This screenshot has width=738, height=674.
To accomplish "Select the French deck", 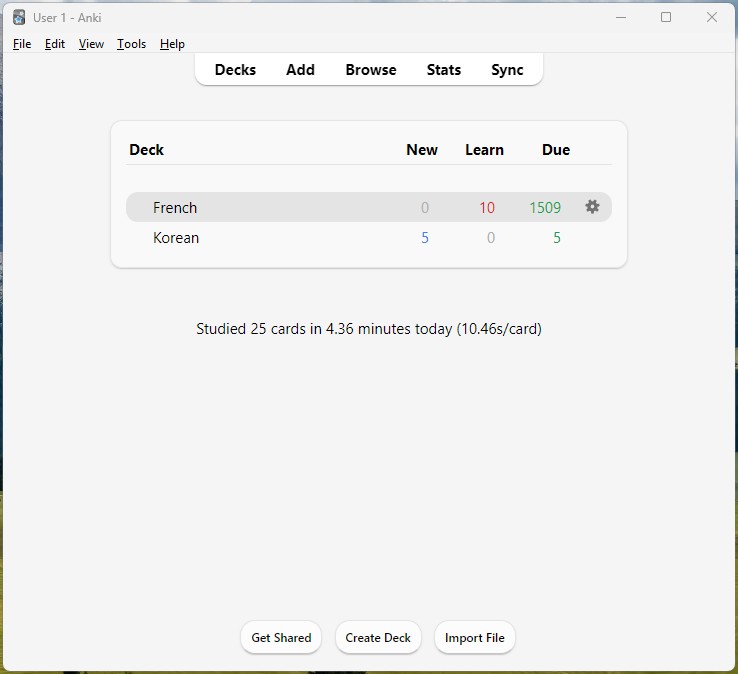I will coord(175,208).
